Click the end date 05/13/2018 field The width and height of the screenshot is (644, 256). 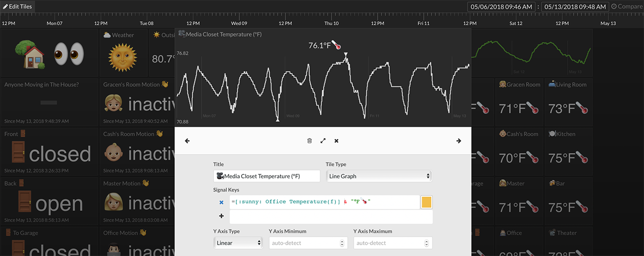point(574,6)
